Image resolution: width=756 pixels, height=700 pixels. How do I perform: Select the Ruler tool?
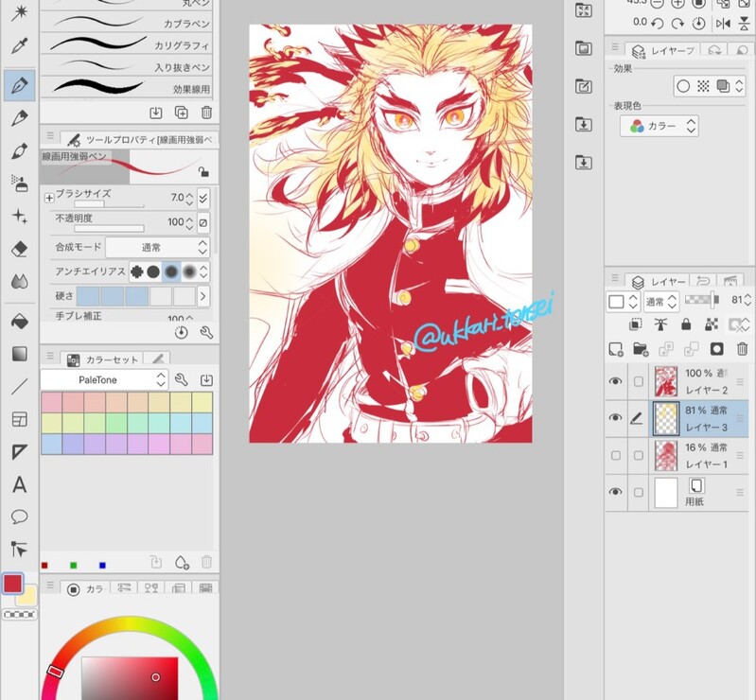[19, 452]
